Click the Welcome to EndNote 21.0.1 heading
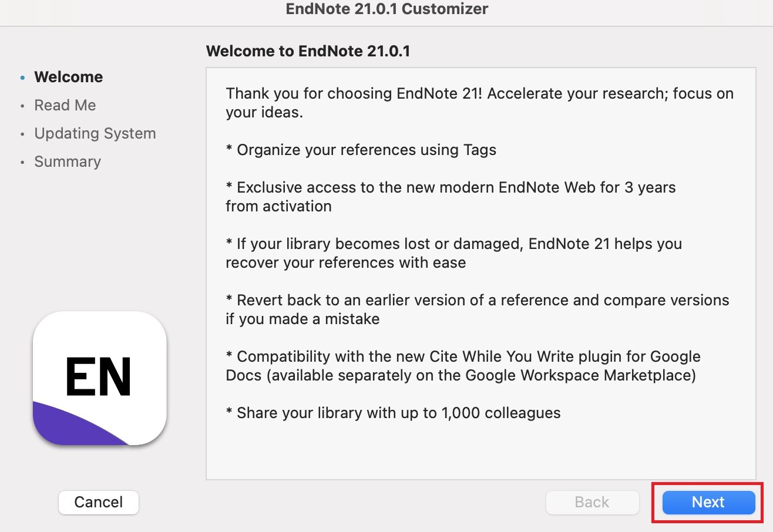Screen dimensions: 773x532 coord(308,51)
